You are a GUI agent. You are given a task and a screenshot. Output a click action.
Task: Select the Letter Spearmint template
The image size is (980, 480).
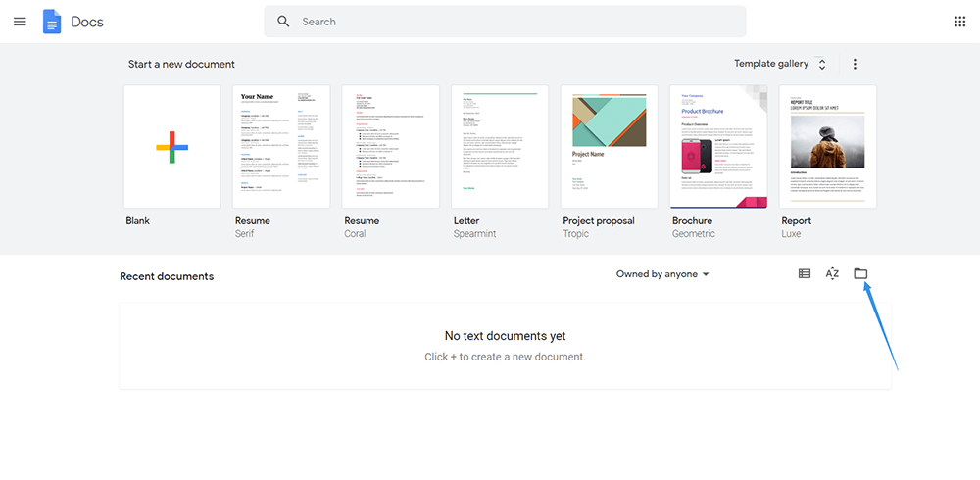500,147
